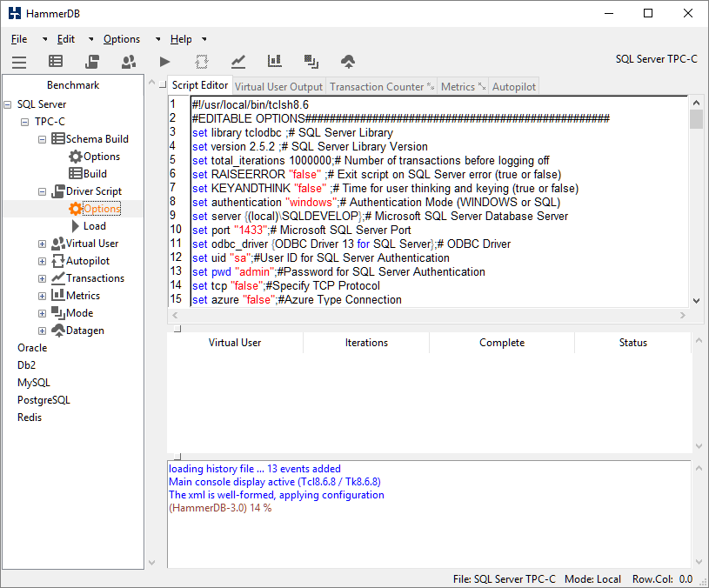The height and width of the screenshot is (588, 709).
Task: Collapse the Schema Build node
Action: coord(42,140)
